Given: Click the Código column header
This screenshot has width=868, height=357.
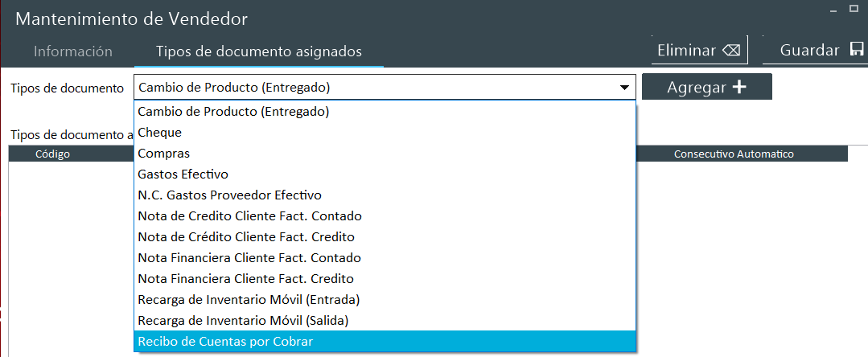Looking at the screenshot, I should coord(53,154).
